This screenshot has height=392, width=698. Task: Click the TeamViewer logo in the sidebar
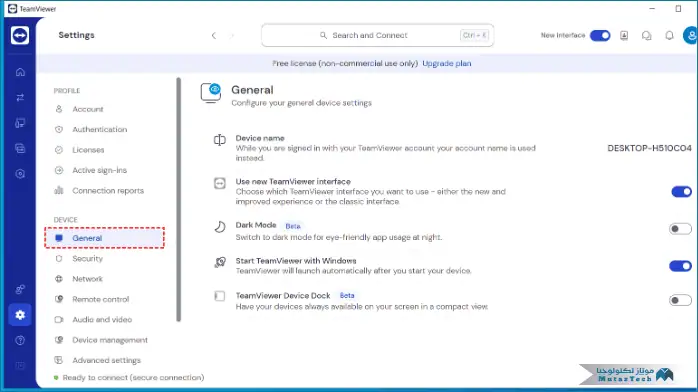click(x=20, y=35)
